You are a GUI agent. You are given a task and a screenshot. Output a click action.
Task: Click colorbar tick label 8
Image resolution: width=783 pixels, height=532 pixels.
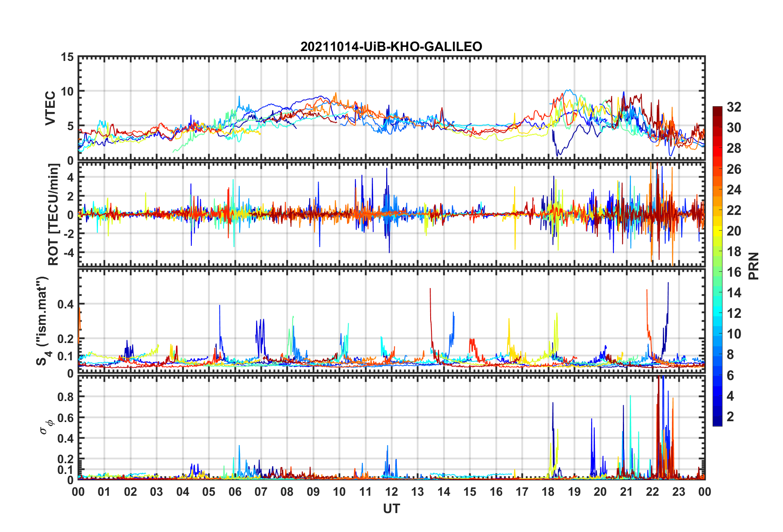pos(730,355)
